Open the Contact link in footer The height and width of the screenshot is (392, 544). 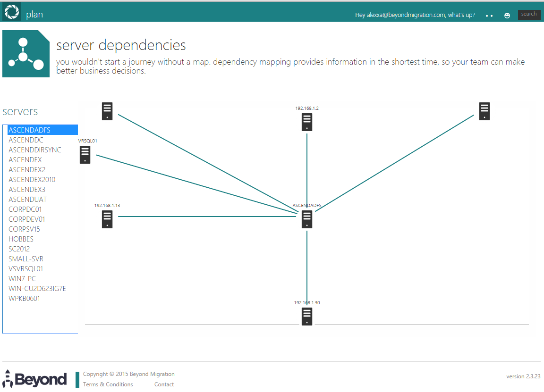pyautogui.click(x=164, y=384)
